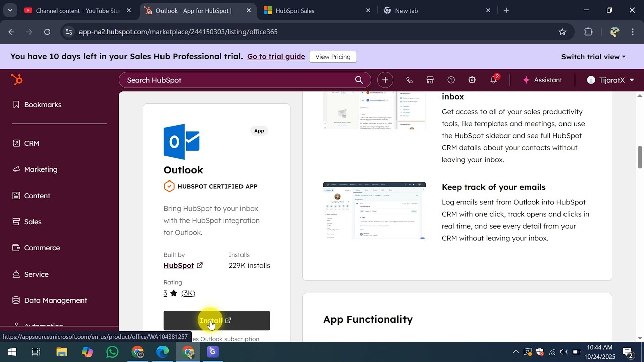Screen dimensions: 644x362
Task: Open the Windows Start menu
Action: (12, 352)
